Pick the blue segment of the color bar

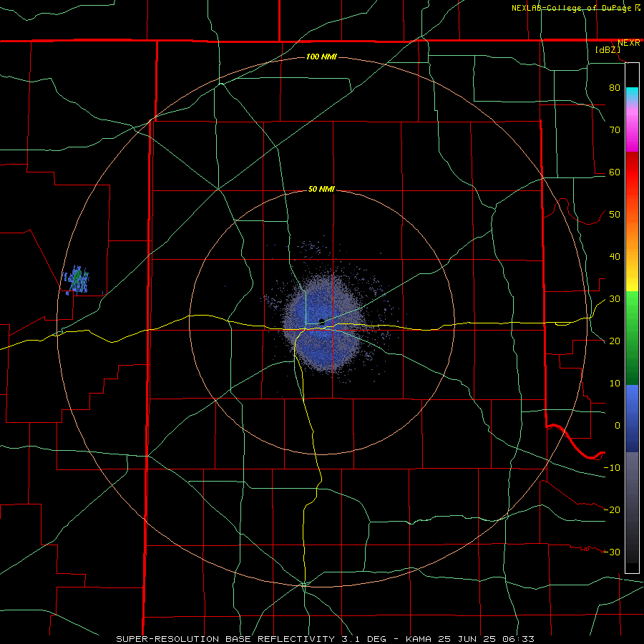tap(632, 419)
